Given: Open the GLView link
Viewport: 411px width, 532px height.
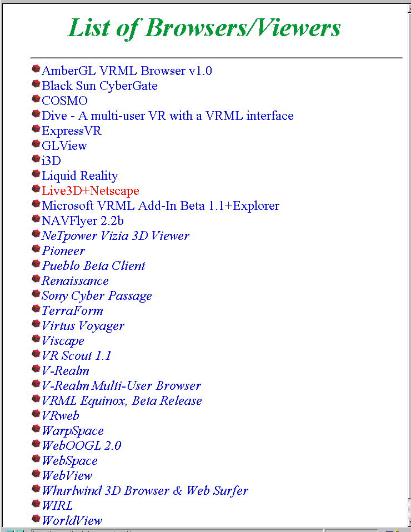Looking at the screenshot, I should tap(64, 145).
